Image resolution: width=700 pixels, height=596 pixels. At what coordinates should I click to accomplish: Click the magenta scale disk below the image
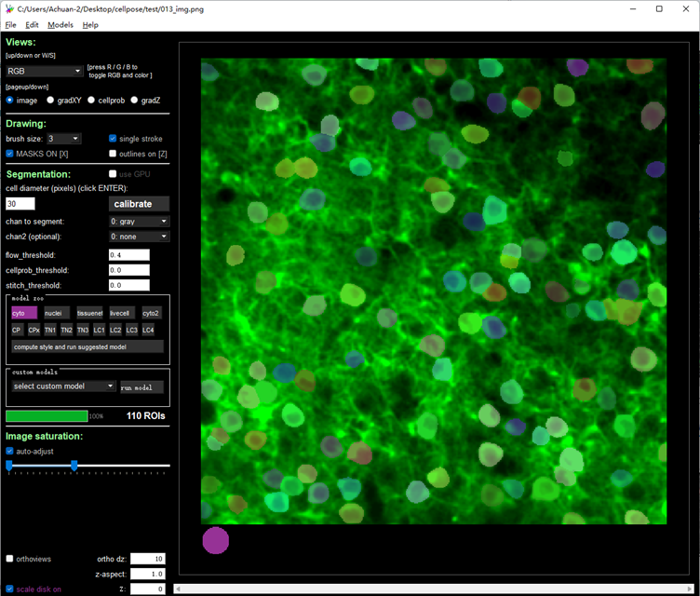coord(216,540)
